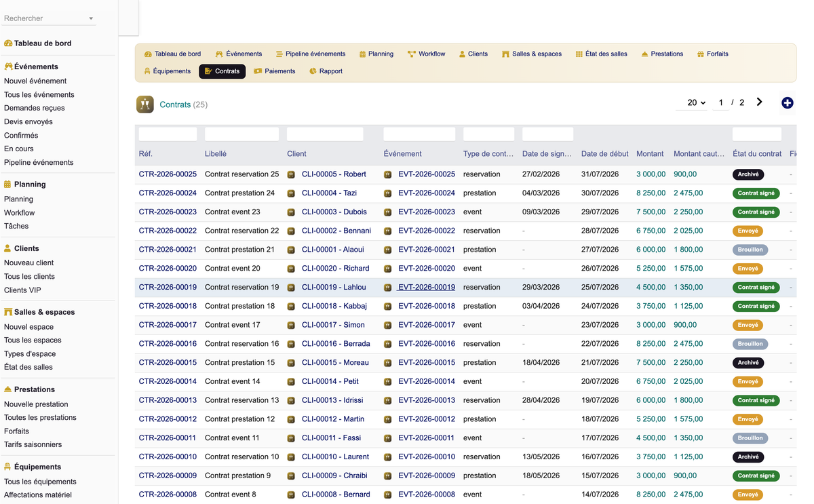Click Brouillon badge for CTR-2026-00021
814x504 pixels.
click(750, 250)
